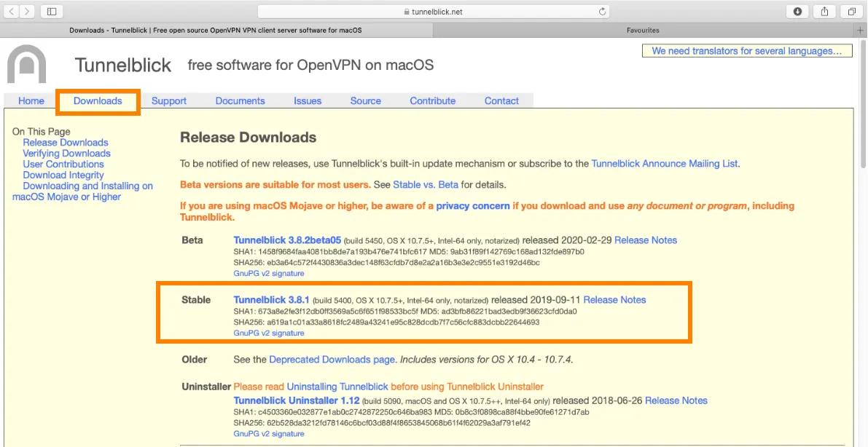Open the Downloads navigation tab

tap(98, 100)
